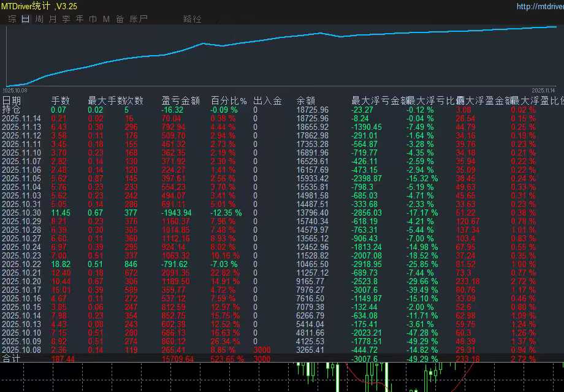
Task: Select the 综 (summary) view icon
Action: [12, 19]
